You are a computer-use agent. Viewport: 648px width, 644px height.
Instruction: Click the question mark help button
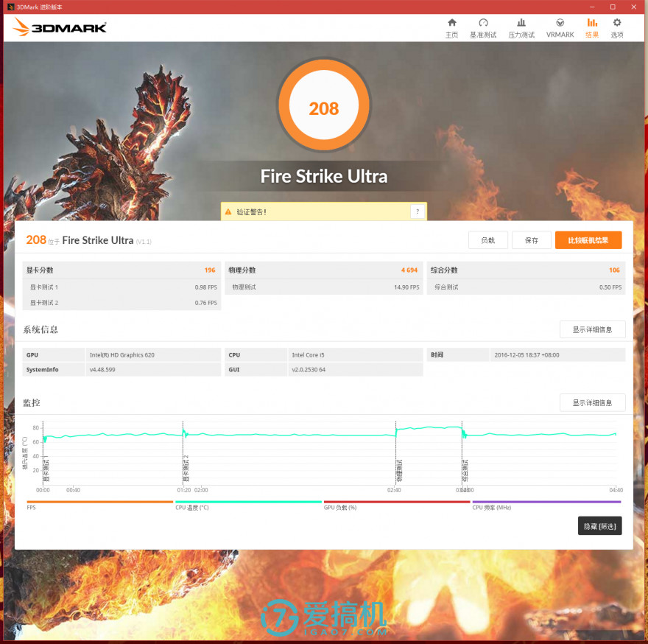pos(418,212)
